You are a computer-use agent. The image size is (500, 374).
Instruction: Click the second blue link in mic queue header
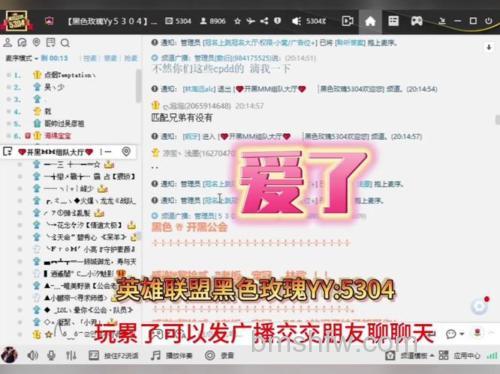pyautogui.click(x=110, y=58)
